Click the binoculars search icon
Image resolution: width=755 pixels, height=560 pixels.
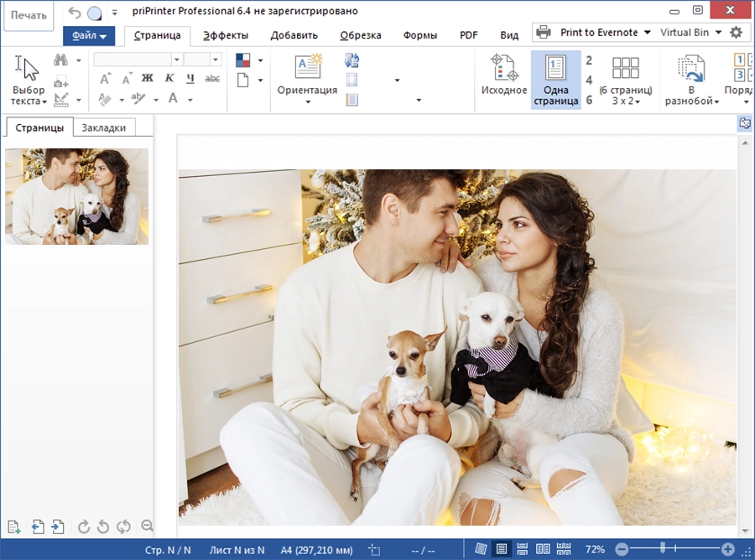[x=60, y=60]
